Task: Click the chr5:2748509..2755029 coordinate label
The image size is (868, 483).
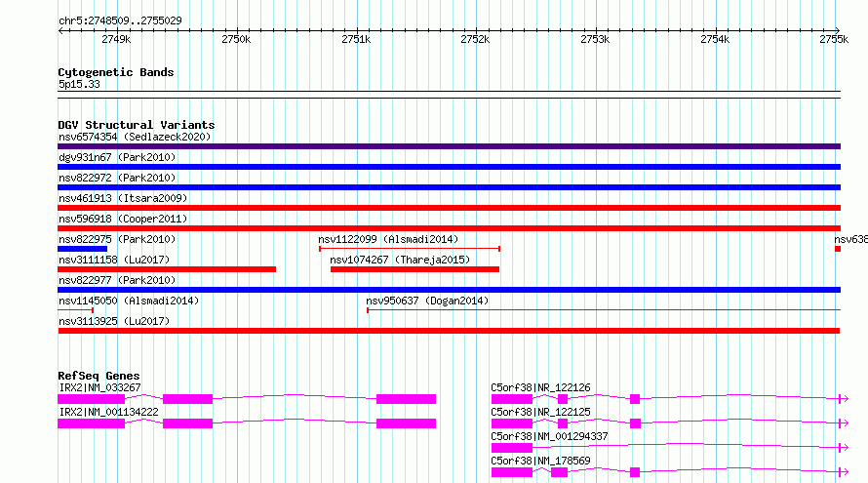Action: [x=120, y=20]
